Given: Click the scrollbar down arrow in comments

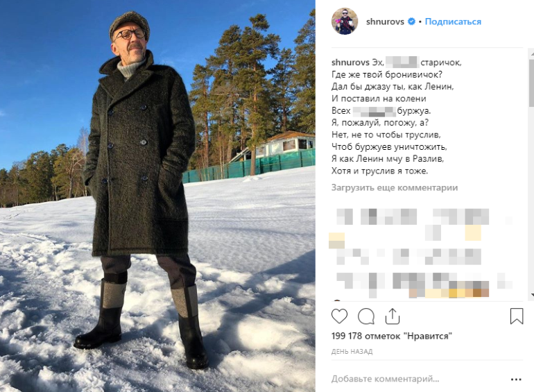Looking at the screenshot, I should [x=531, y=296].
